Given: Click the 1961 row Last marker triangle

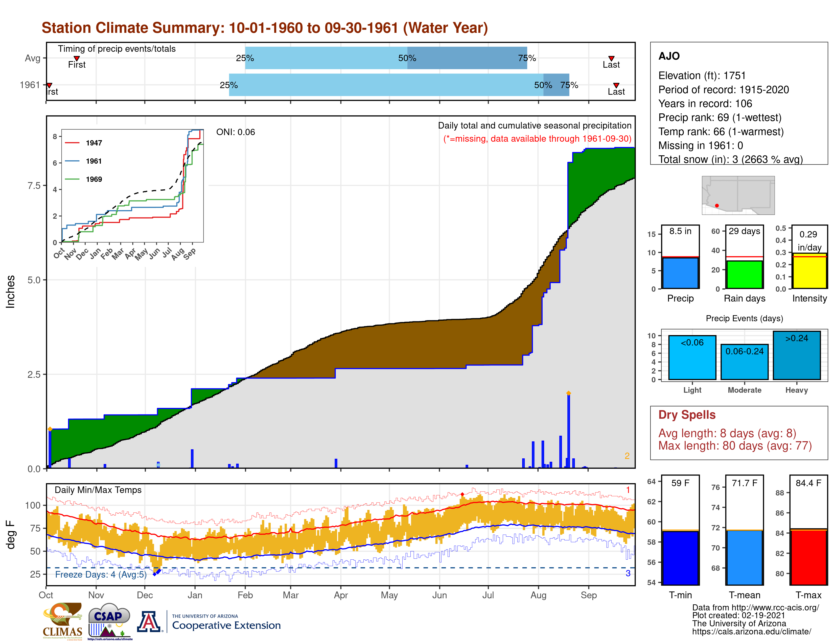Looking at the screenshot, I should [x=616, y=85].
